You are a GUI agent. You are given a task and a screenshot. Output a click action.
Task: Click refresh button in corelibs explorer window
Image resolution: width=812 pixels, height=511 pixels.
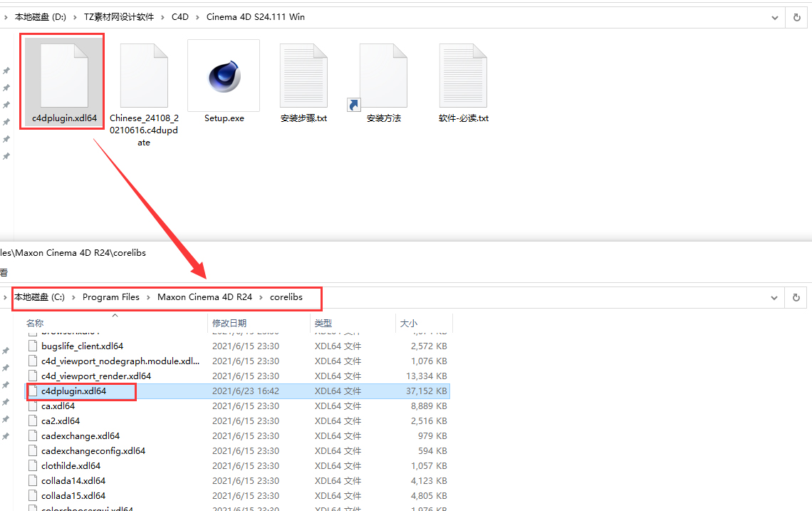point(796,297)
